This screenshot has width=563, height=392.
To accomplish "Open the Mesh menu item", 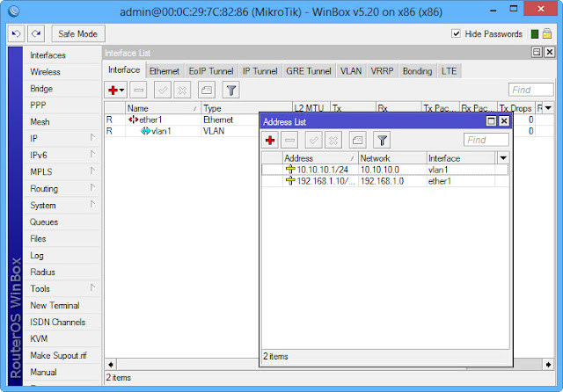I will pos(62,122).
